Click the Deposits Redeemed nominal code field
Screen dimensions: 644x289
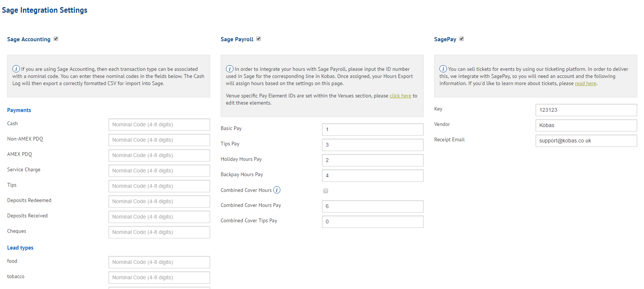159,201
